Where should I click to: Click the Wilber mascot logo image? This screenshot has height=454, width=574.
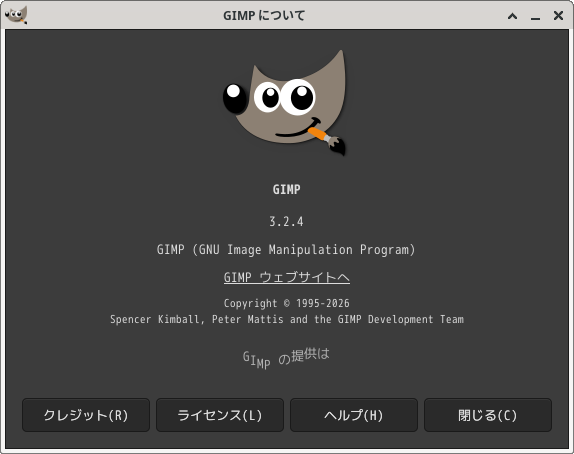(285, 103)
